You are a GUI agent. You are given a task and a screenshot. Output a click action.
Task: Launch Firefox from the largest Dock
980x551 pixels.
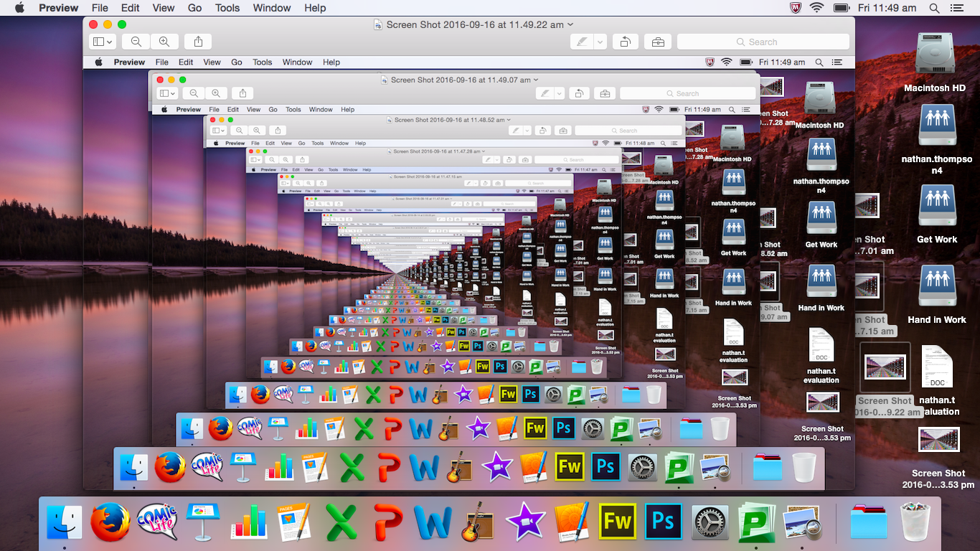110,522
